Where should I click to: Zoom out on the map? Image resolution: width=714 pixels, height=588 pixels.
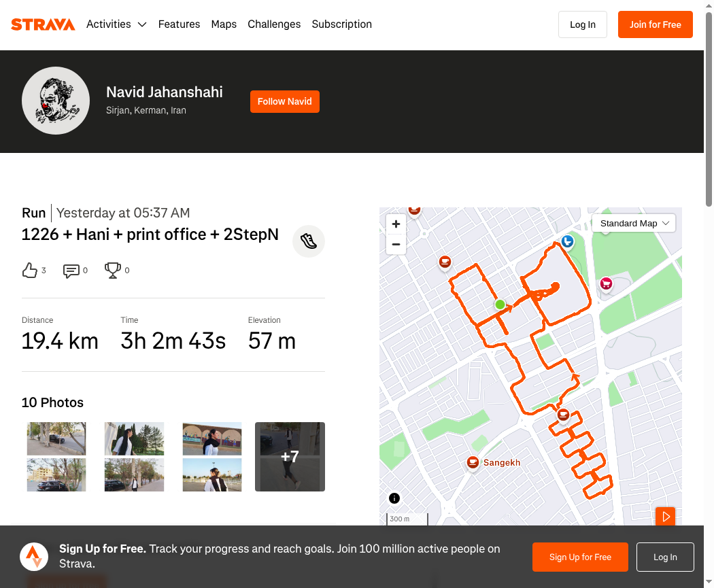point(396,245)
